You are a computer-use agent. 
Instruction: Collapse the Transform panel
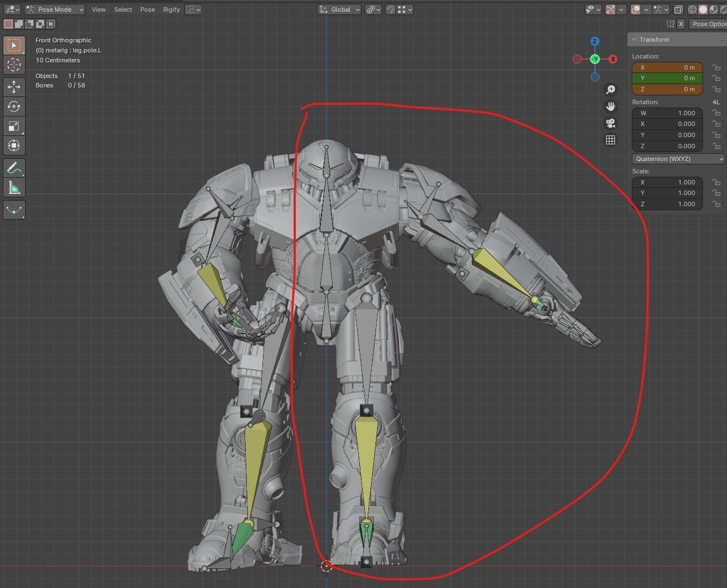pyautogui.click(x=635, y=40)
